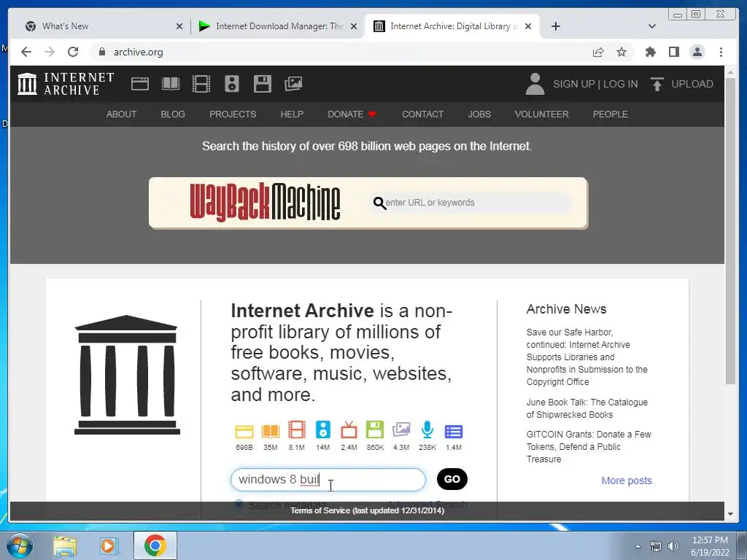Screen dimensions: 747x560
Task: Open the BLOG menu item
Action: [173, 114]
